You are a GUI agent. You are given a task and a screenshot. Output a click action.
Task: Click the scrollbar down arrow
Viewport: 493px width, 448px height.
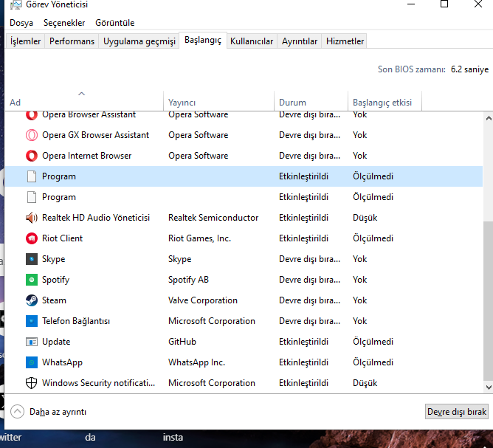(x=489, y=387)
